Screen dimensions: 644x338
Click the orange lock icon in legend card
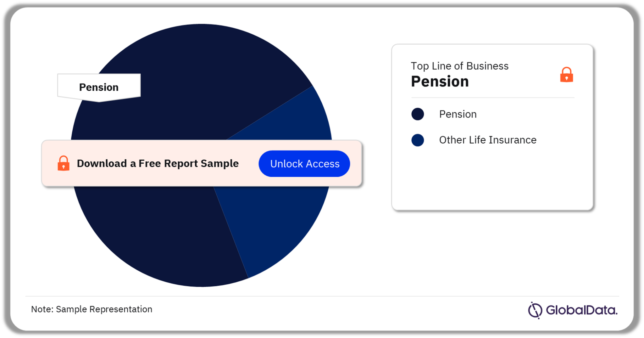(x=566, y=75)
